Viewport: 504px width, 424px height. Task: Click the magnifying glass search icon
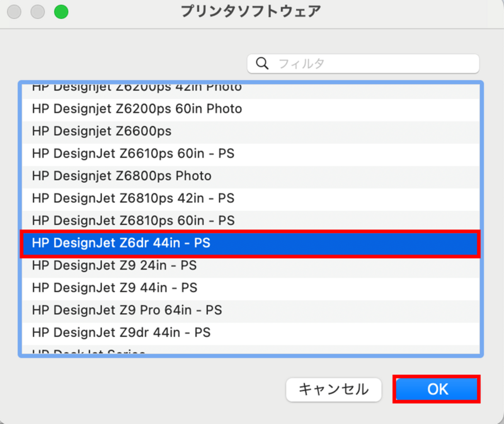(263, 64)
